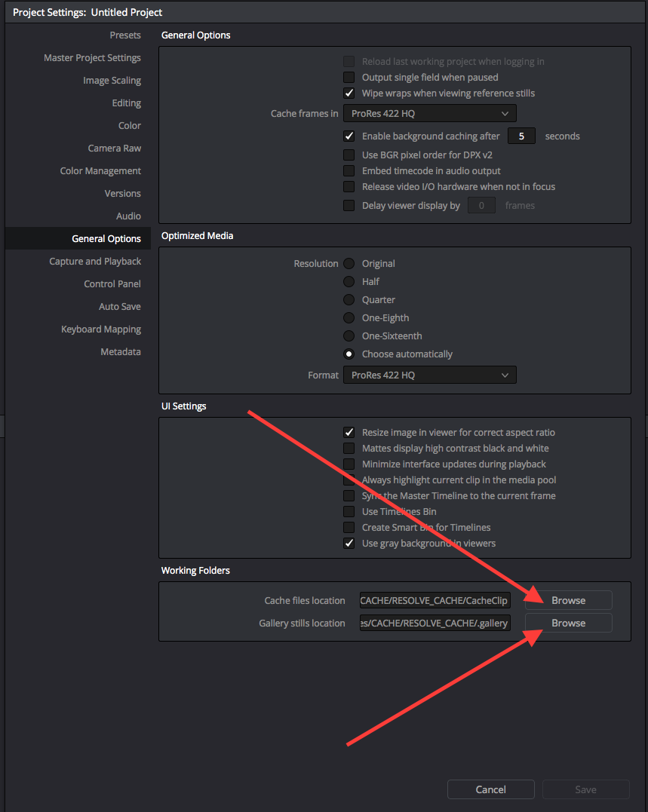Open Audio settings section

point(128,216)
